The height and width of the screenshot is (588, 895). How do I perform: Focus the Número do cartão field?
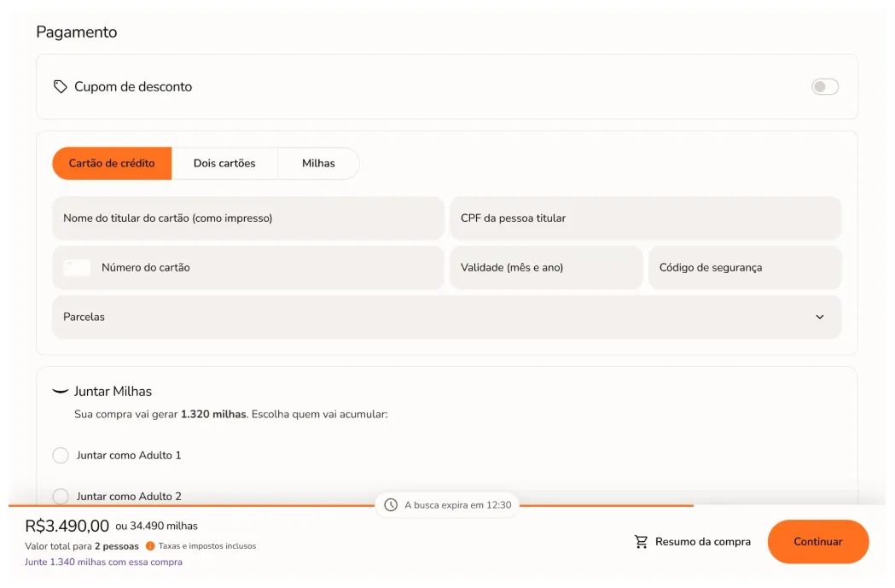[248, 267]
